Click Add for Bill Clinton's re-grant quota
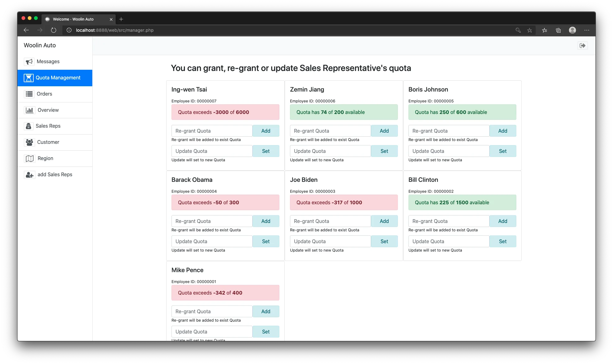 pos(503,221)
